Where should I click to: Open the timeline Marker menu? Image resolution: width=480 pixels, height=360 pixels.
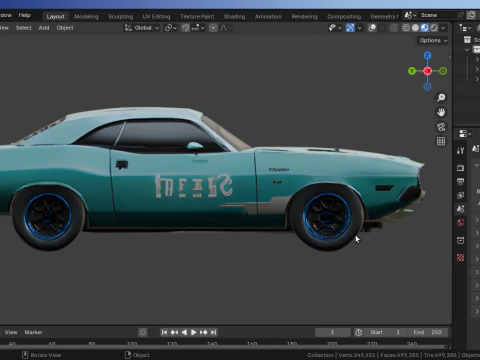(x=33, y=332)
